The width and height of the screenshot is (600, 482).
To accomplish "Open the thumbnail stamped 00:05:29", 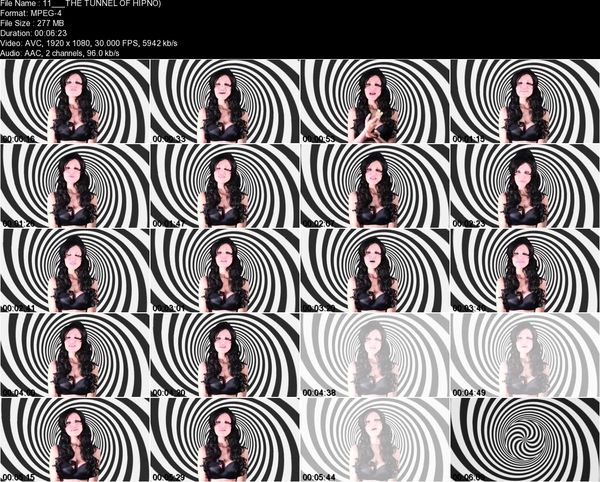I will 225,440.
